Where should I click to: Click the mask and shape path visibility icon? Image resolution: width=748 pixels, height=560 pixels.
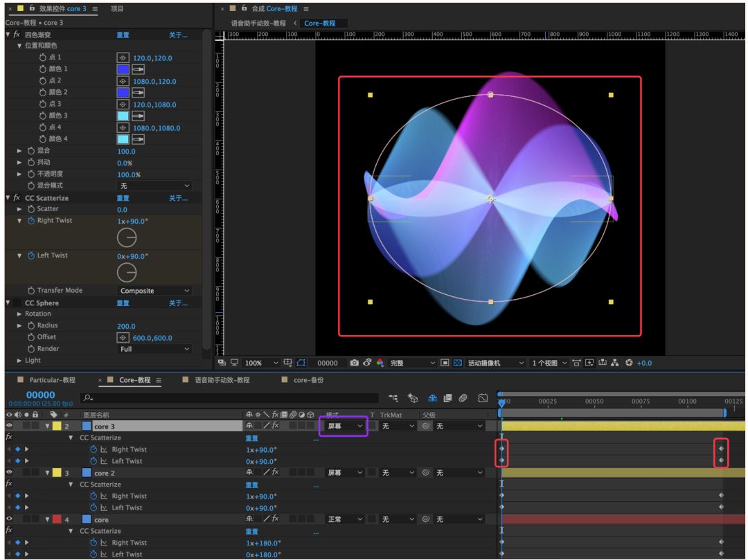(301, 363)
